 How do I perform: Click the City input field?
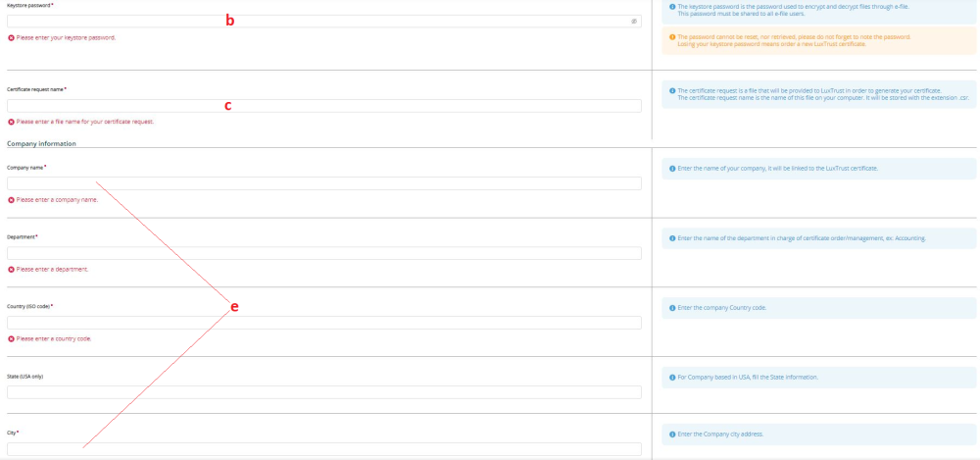tap(323, 449)
